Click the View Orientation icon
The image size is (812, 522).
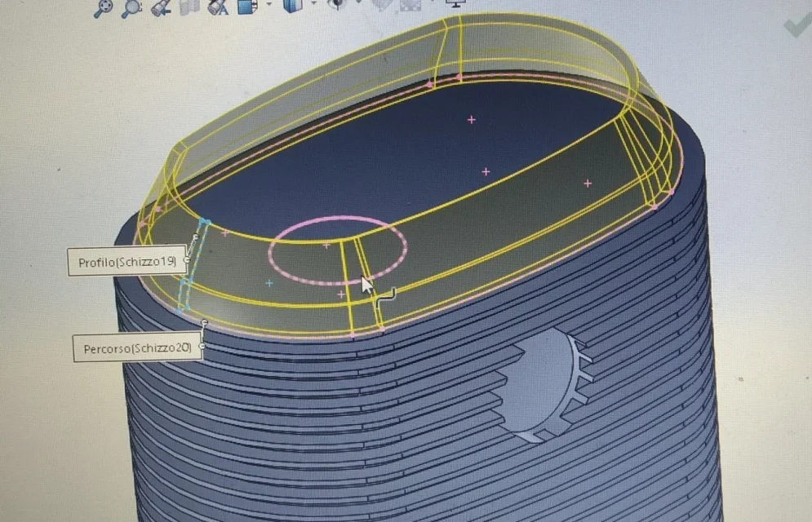point(247,7)
